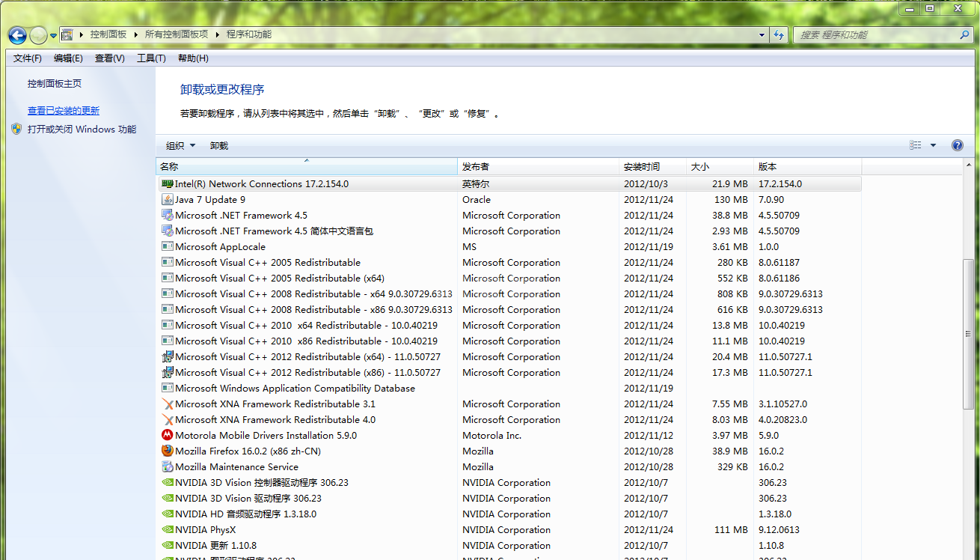The image size is (980, 560).
Task: Click 控制面板 breadcrumb in address bar
Action: pos(108,34)
